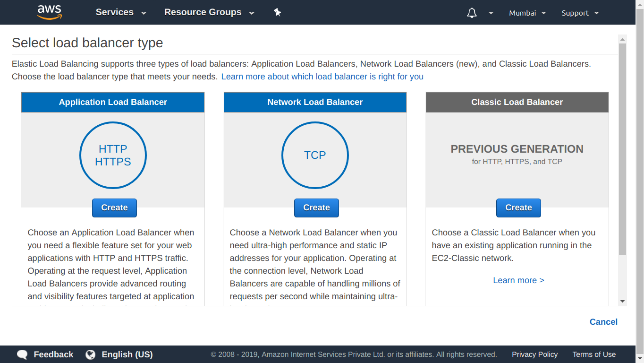Create a Classic Load Balancer
This screenshot has height=363, width=644.
(x=518, y=208)
